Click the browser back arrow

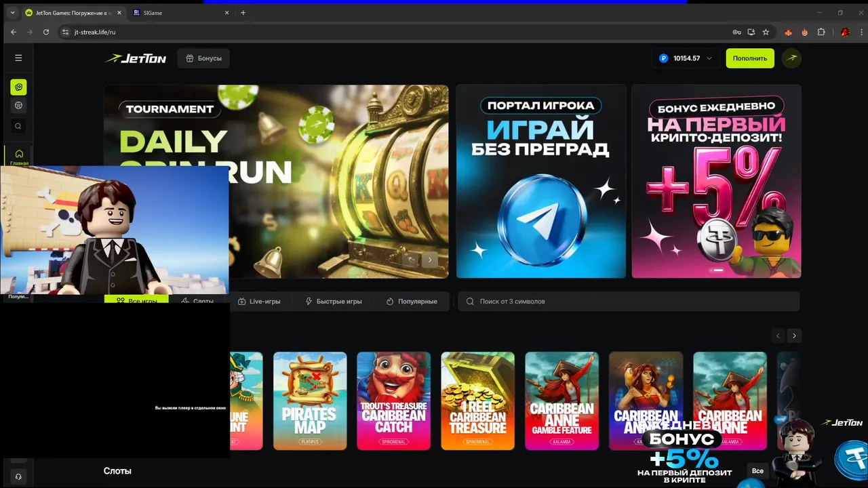(x=14, y=32)
